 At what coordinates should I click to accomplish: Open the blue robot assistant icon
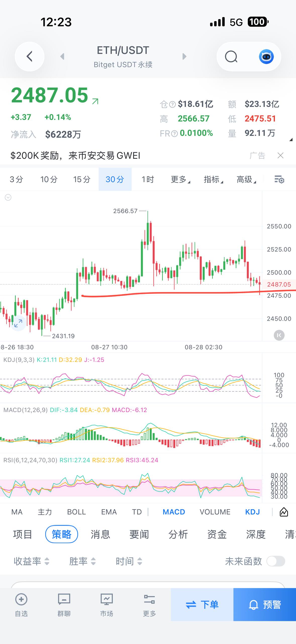(x=266, y=56)
